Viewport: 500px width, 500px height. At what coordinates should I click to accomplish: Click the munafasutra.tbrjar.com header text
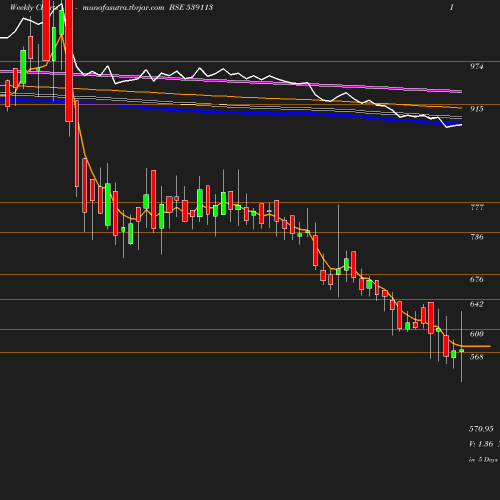(123, 8)
